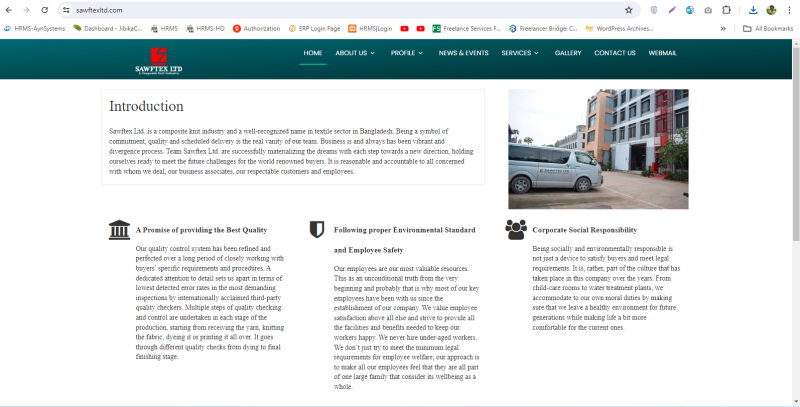Open ERP Login Page bookmark
Screen dimensions: 800x407
[314, 29]
